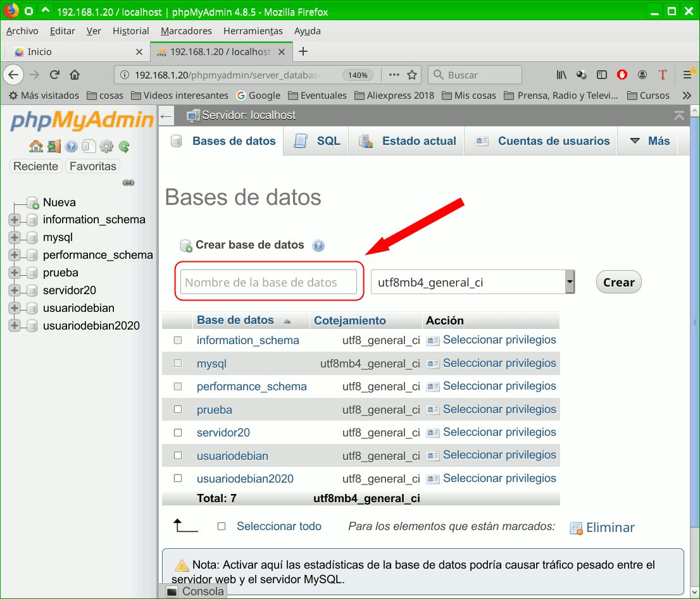Image resolution: width=700 pixels, height=599 pixels.
Task: Click the Favoritas button
Action: pyautogui.click(x=93, y=166)
